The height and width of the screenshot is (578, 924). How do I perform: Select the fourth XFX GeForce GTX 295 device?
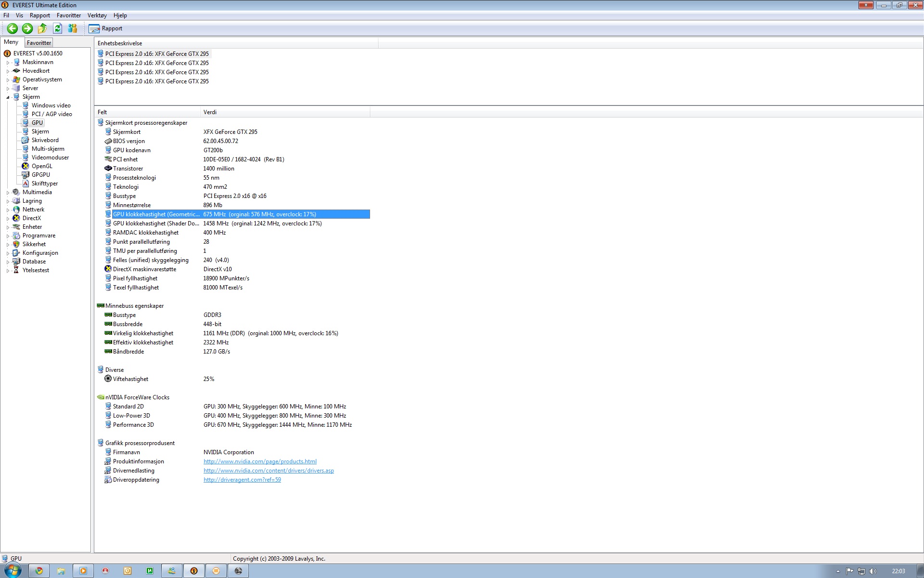click(157, 81)
